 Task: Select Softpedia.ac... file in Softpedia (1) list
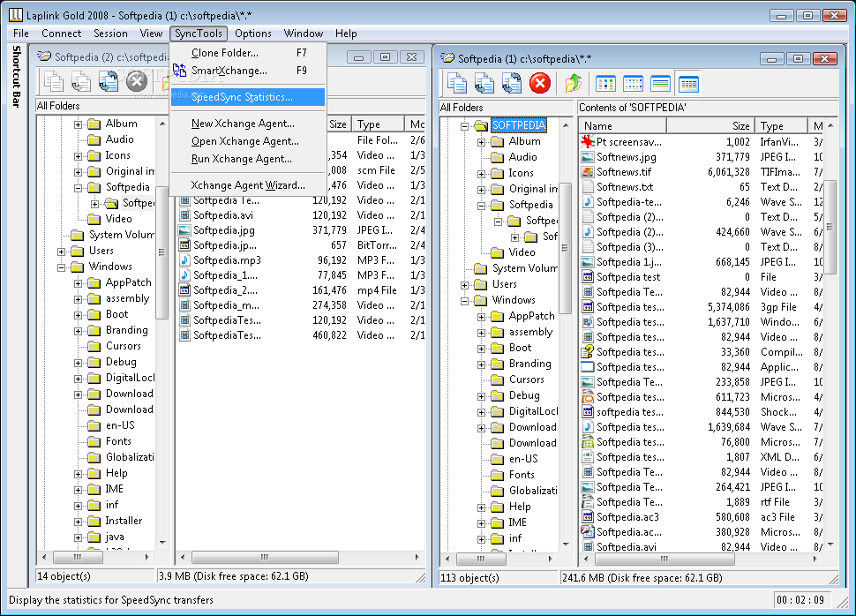point(701,532)
